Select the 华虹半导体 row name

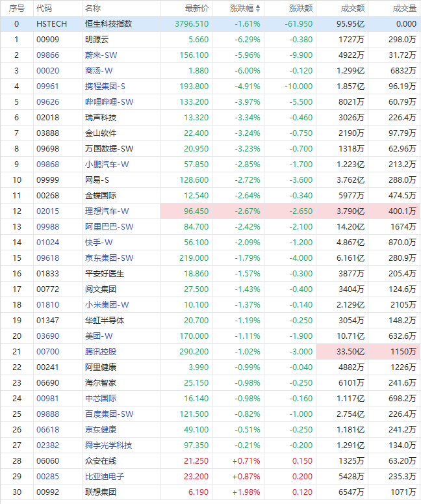(x=105, y=321)
